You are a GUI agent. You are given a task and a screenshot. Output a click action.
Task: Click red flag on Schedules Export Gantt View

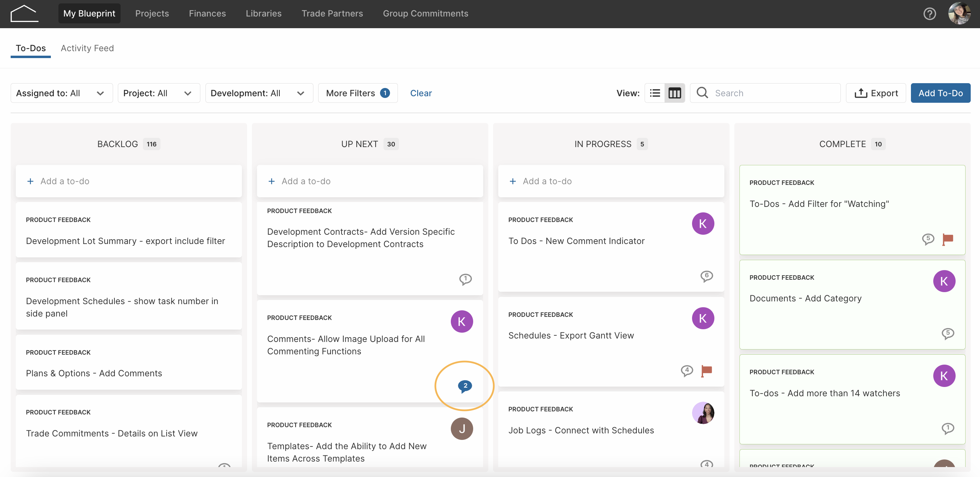pyautogui.click(x=706, y=370)
